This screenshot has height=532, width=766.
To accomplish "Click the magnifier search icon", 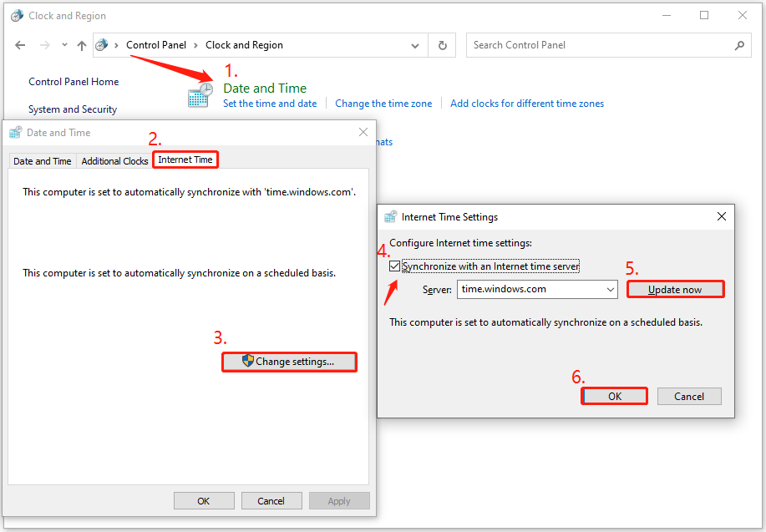I will [739, 45].
